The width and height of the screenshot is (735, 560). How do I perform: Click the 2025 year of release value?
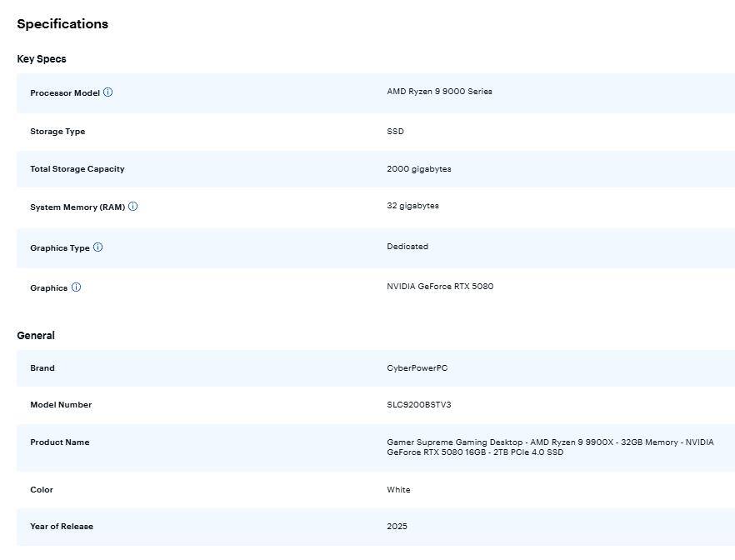[x=397, y=527]
